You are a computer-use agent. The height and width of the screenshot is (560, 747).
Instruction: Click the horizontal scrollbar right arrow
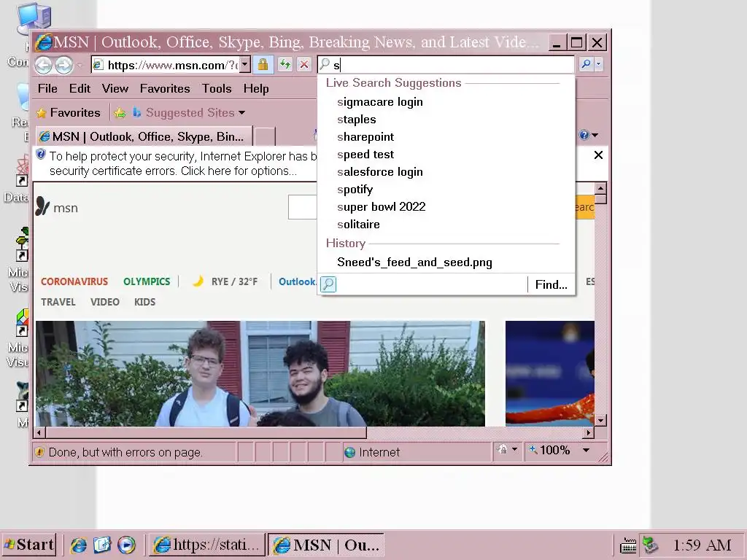click(589, 432)
